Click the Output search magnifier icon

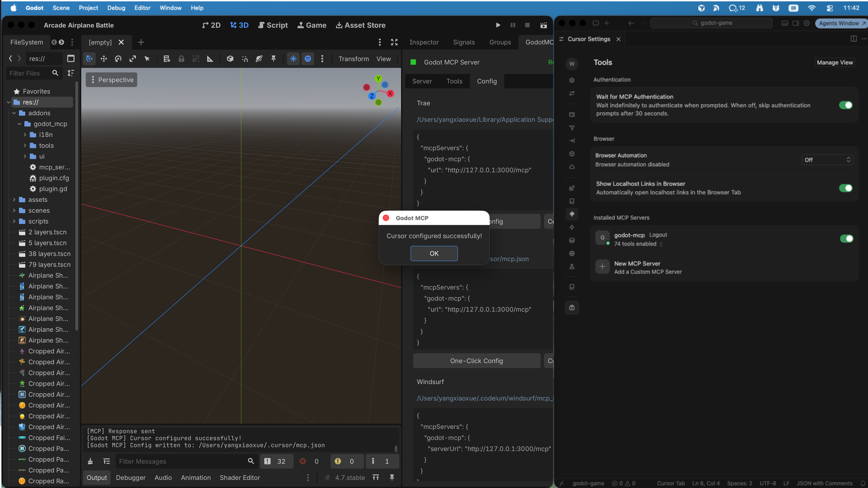pos(251,461)
